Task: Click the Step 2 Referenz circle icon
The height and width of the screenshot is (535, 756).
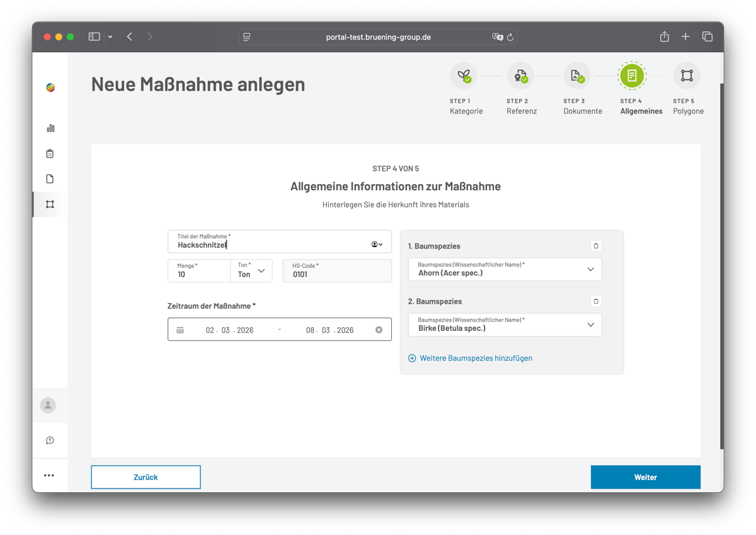Action: click(520, 75)
